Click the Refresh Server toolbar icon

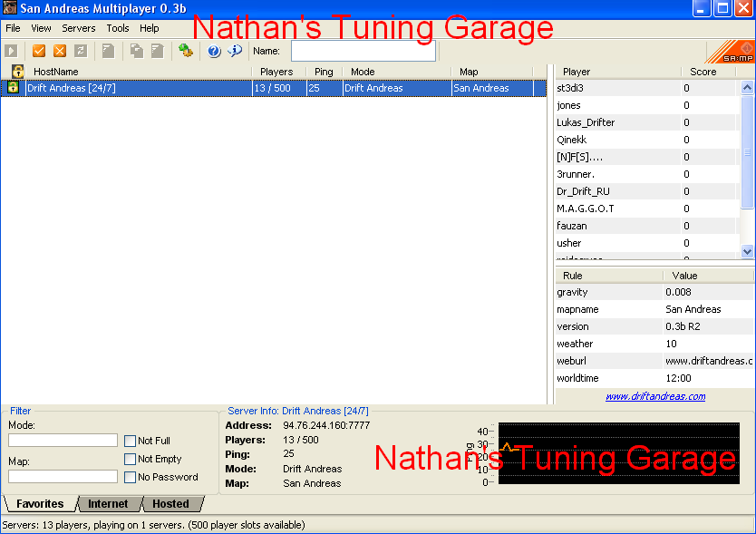click(81, 51)
